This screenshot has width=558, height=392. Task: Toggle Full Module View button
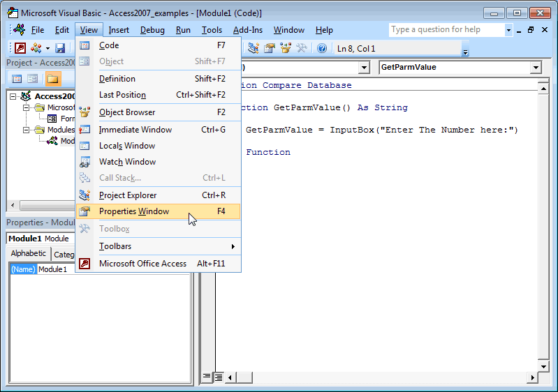click(x=218, y=377)
